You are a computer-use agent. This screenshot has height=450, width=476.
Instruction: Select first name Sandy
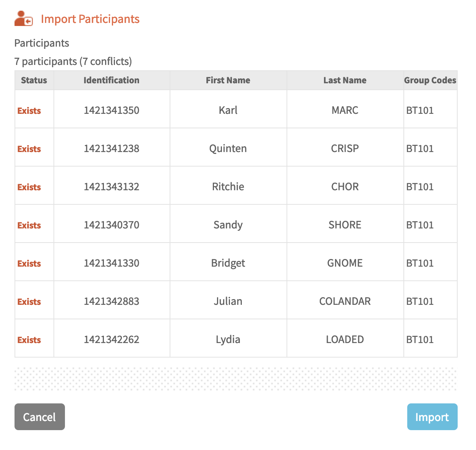[228, 225]
